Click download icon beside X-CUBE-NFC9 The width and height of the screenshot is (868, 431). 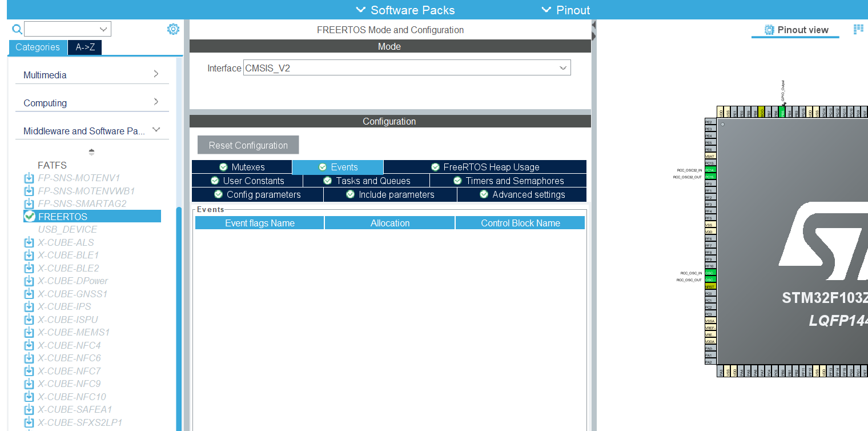pyautogui.click(x=29, y=384)
